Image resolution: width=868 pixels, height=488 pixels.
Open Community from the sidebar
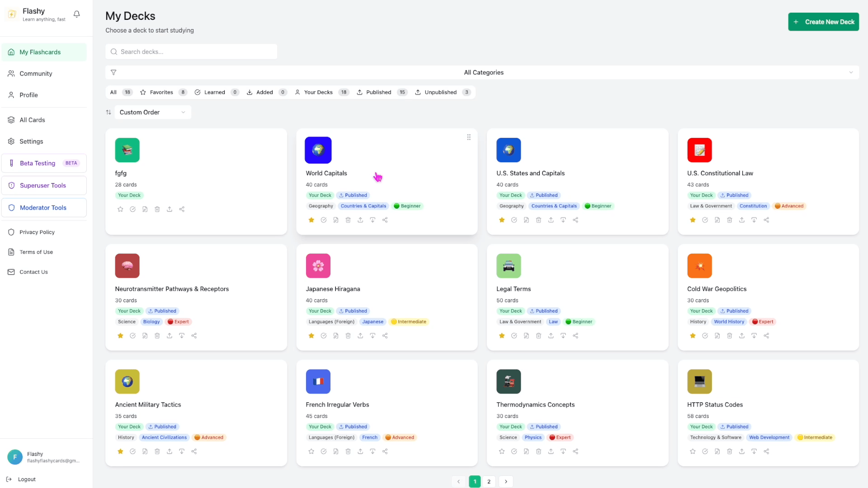36,74
